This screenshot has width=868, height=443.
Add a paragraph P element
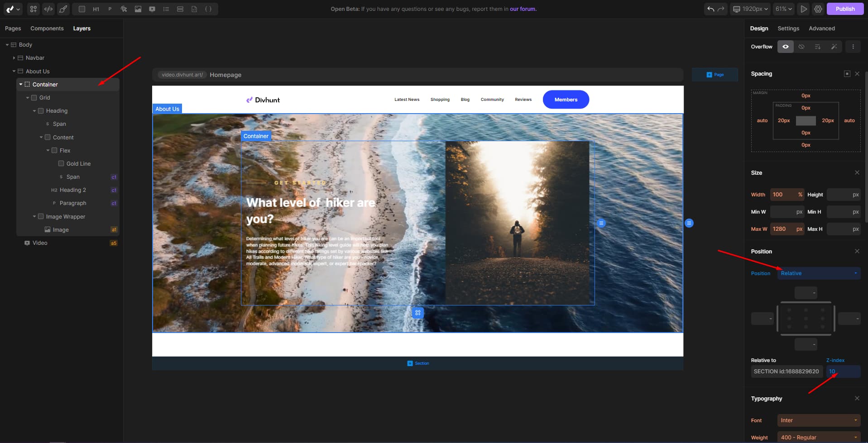[110, 9]
